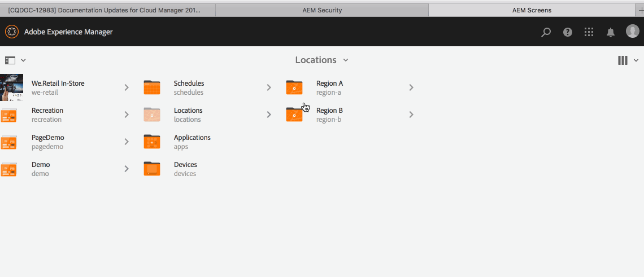
Task: Expand the Recreation project chevron
Action: point(127,115)
